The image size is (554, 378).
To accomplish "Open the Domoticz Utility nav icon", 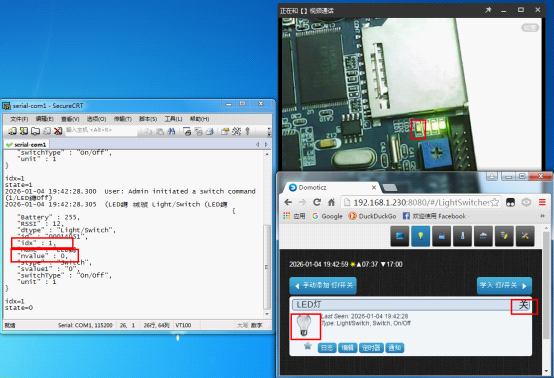I will 504,236.
